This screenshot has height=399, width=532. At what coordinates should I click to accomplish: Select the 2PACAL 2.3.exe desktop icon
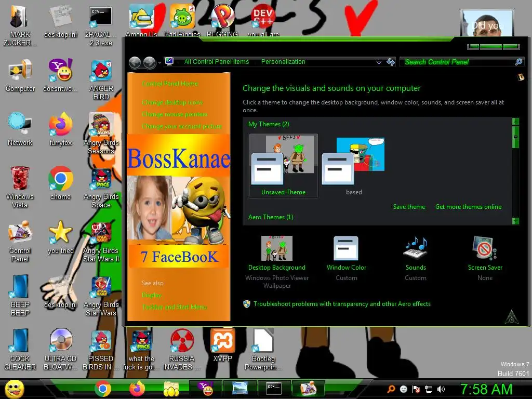101,25
